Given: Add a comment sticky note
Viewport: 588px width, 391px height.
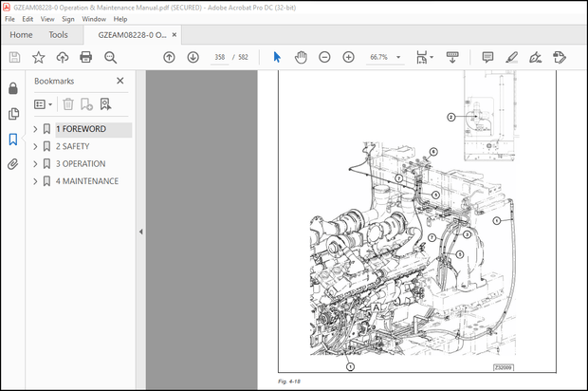Looking at the screenshot, I should point(487,57).
